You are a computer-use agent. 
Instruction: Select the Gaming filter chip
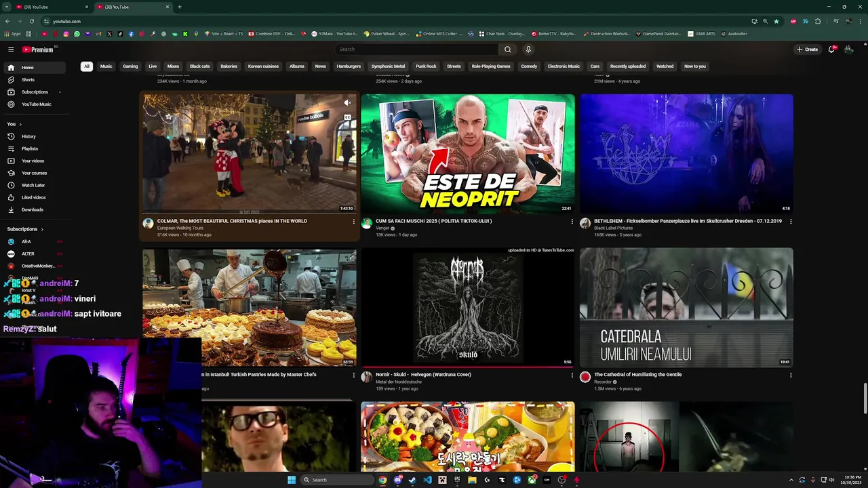click(x=130, y=66)
